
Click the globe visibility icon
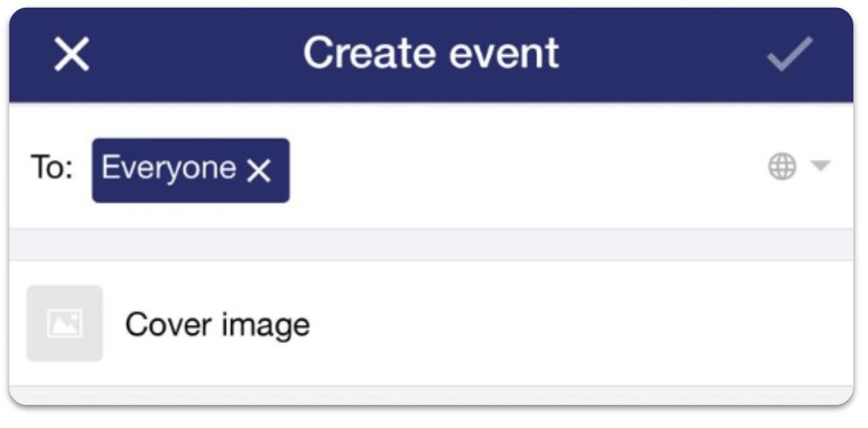click(782, 166)
